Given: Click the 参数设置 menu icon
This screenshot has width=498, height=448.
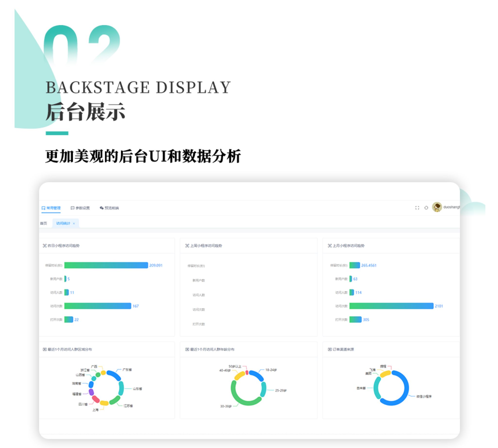Looking at the screenshot, I should click(x=73, y=208).
